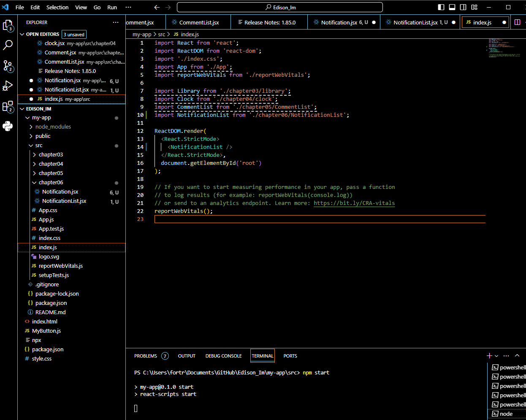Click the code minimap overview
526x420 pixels.
(502, 48)
